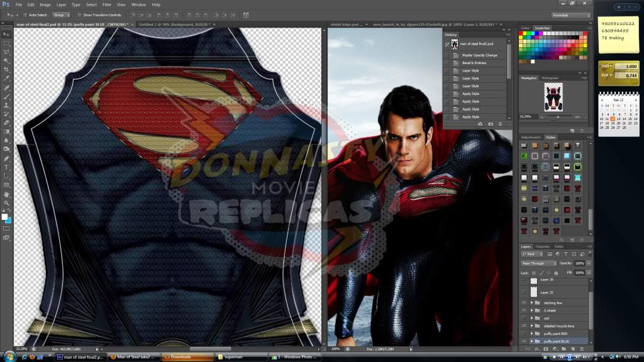The width and height of the screenshot is (644, 362).
Task: Switch to the Color panel tab
Action: [x=525, y=28]
